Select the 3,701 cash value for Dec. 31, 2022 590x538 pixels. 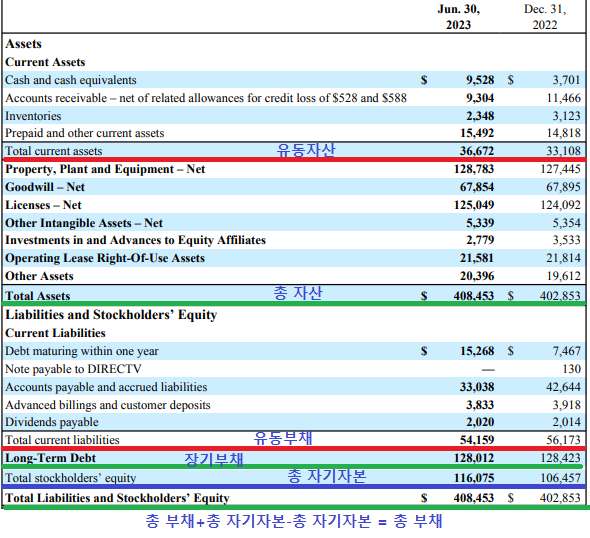(566, 80)
